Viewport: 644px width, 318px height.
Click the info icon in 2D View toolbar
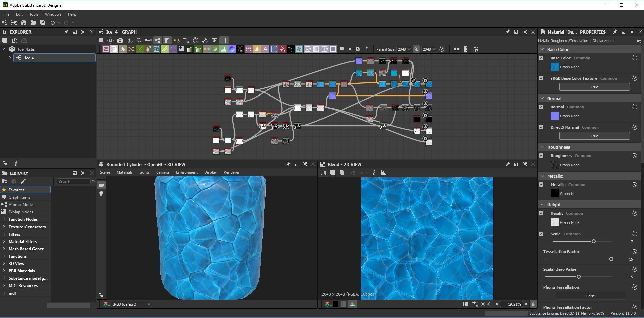[374, 173]
